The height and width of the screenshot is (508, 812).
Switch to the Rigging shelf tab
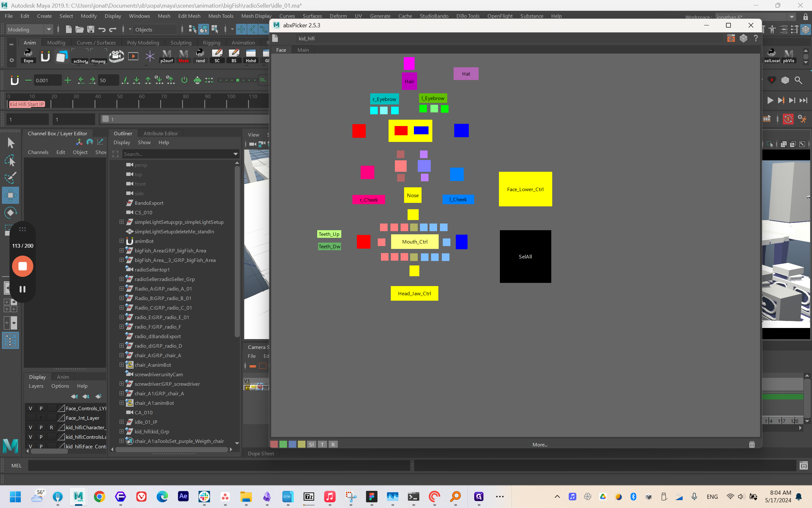point(211,43)
